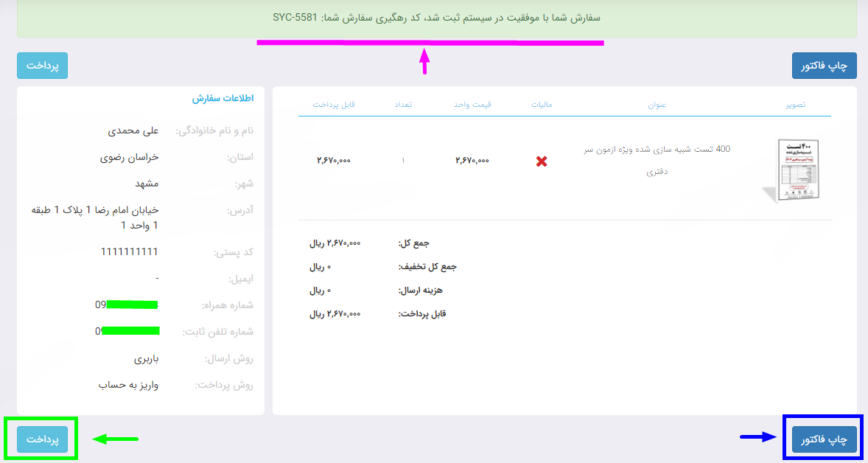Click the green arrow beside the outlined پرداخت button
The image size is (868, 463).
pos(115,439)
